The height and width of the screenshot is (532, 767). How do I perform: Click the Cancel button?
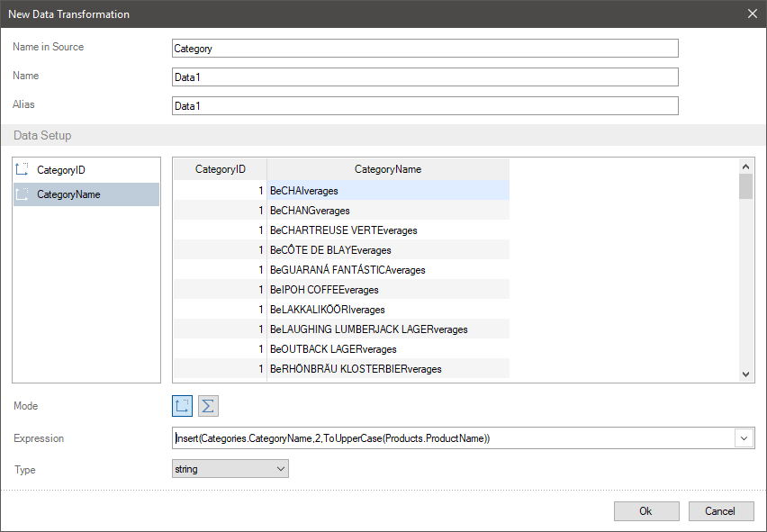[720, 510]
